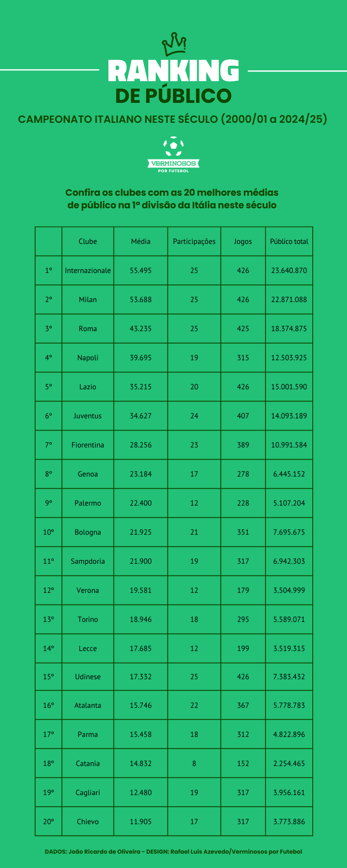Click the Participações column header

click(194, 241)
